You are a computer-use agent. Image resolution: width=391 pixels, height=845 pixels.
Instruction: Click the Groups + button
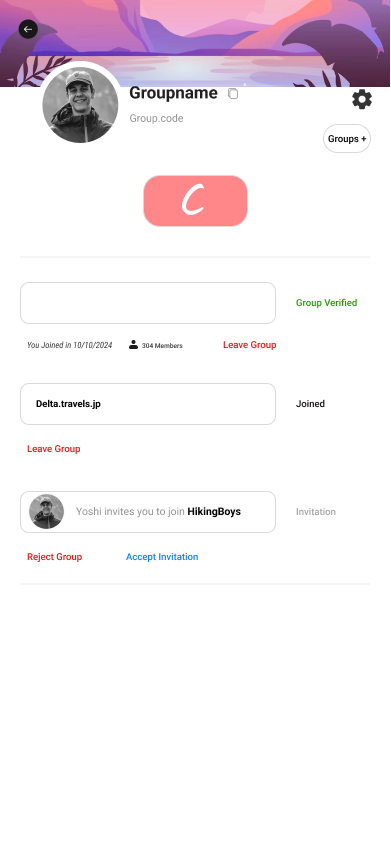(x=347, y=138)
